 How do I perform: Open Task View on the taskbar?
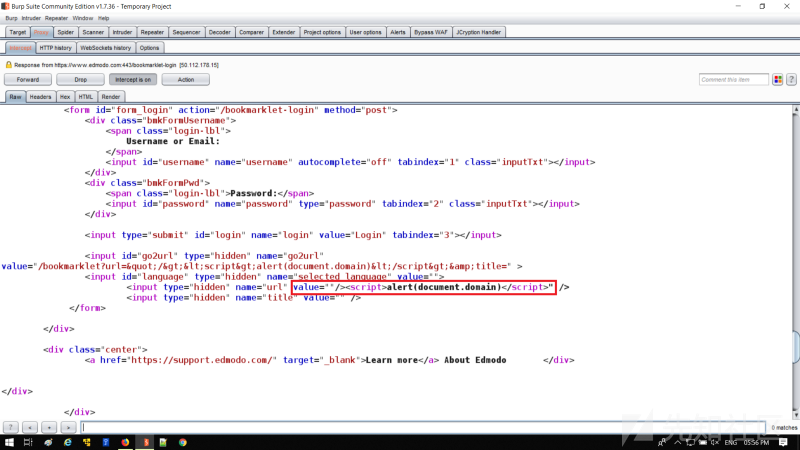click(x=28, y=442)
